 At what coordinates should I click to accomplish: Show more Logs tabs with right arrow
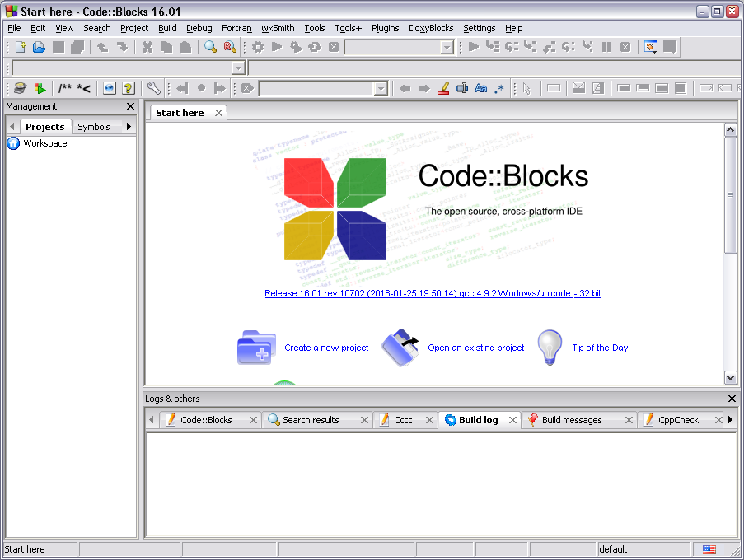[730, 420]
